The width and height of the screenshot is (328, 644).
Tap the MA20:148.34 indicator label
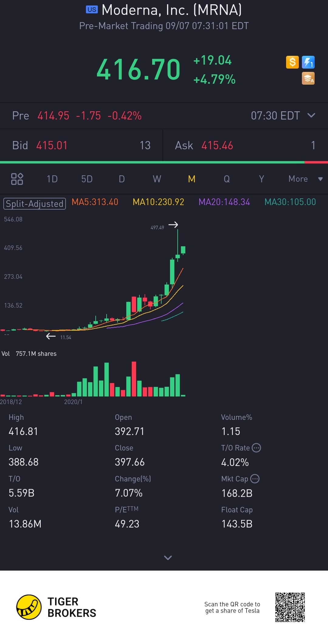coord(224,202)
